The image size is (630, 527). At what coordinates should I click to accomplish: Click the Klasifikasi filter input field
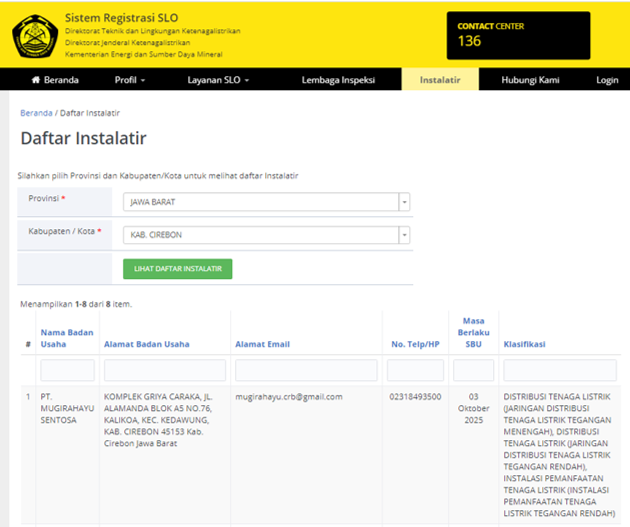559,370
